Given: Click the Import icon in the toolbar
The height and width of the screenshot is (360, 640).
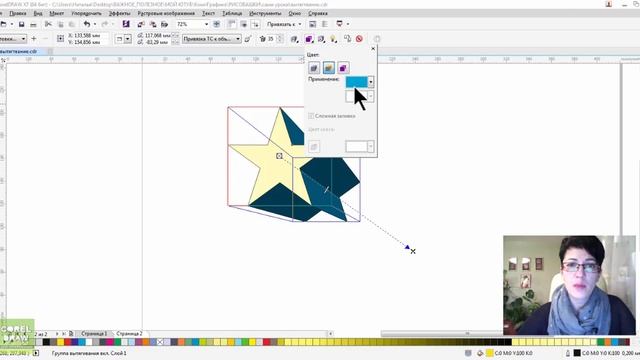Looking at the screenshot, I should (141, 24).
